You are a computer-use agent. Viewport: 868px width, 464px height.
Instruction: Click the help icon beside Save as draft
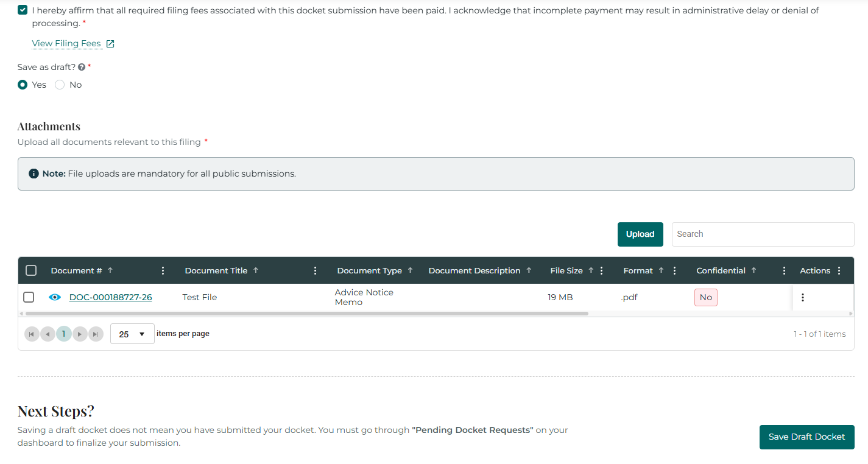click(x=82, y=67)
